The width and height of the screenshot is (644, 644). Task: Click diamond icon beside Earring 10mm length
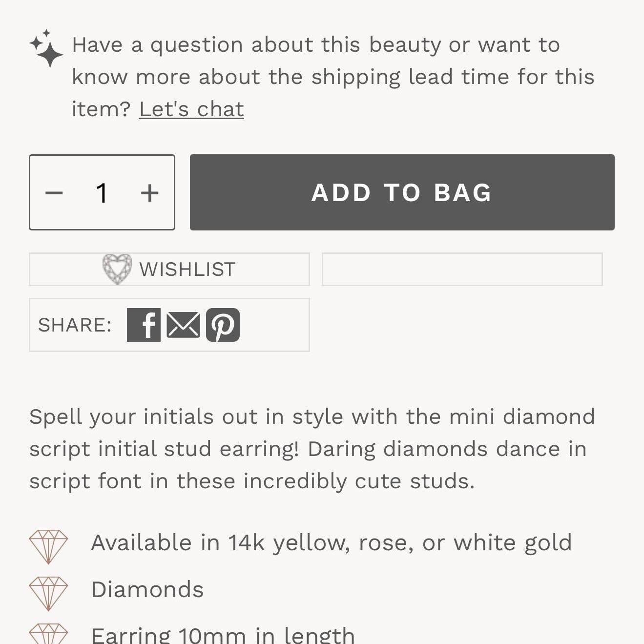[x=48, y=634]
